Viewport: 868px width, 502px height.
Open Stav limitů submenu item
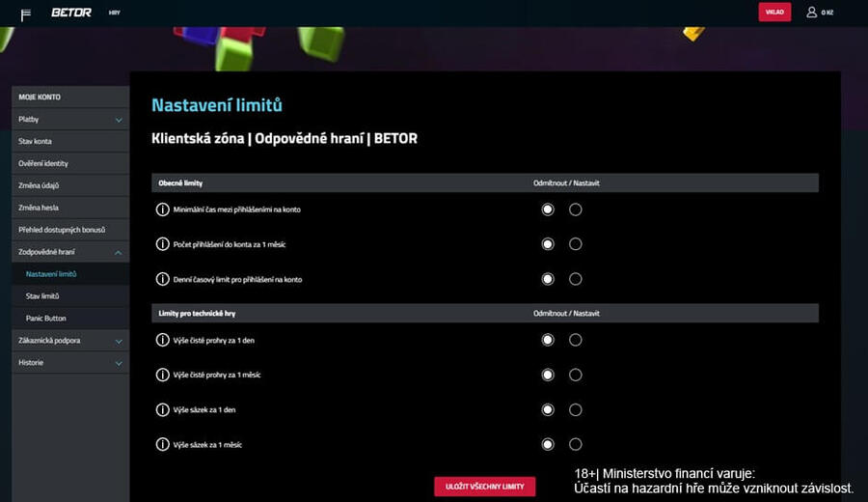[70, 296]
